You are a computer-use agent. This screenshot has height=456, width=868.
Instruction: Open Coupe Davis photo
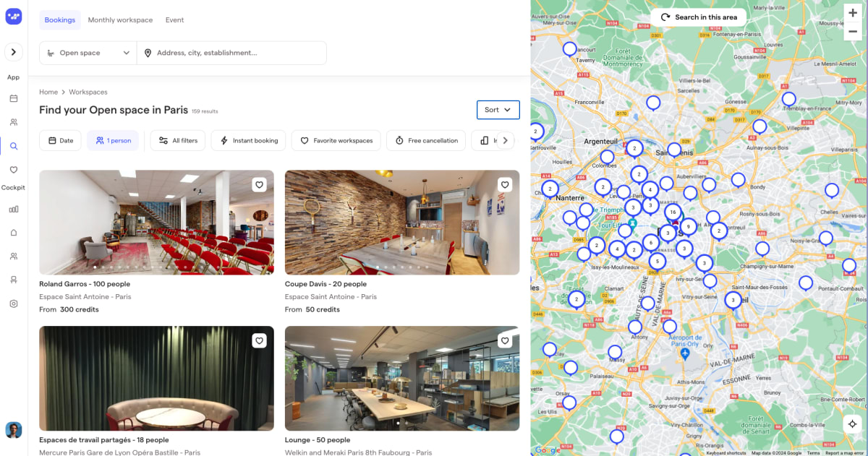coord(402,223)
